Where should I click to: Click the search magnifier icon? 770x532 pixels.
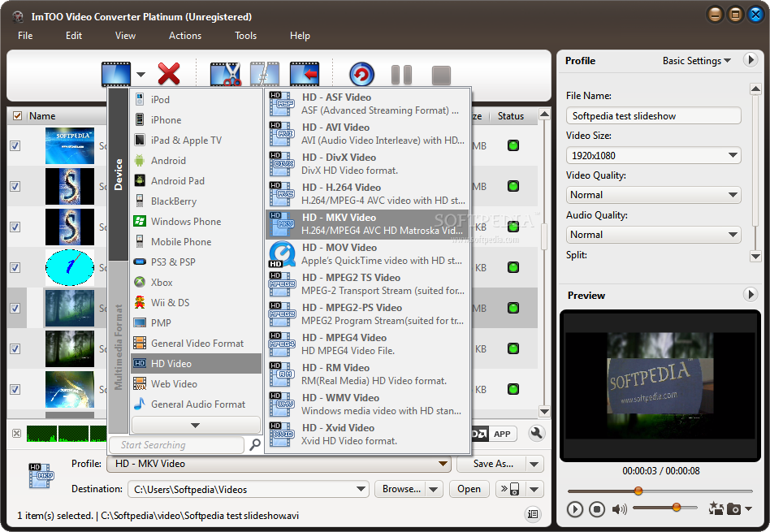(x=255, y=445)
